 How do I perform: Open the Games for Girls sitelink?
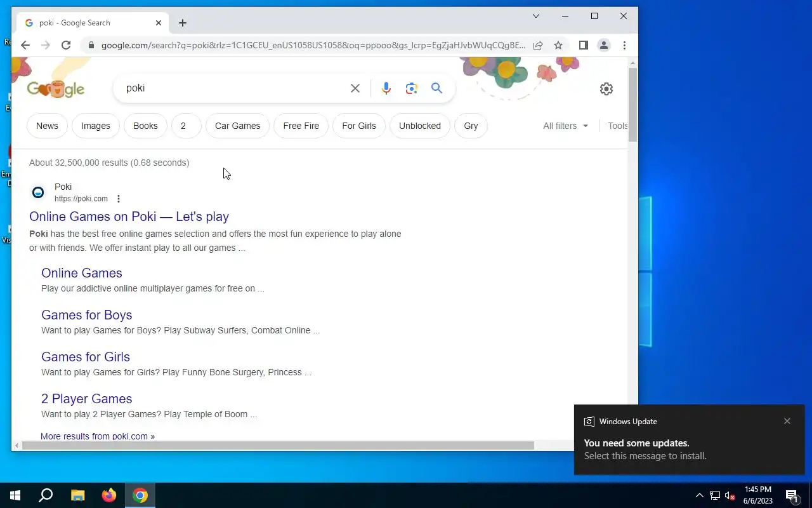coord(86,357)
